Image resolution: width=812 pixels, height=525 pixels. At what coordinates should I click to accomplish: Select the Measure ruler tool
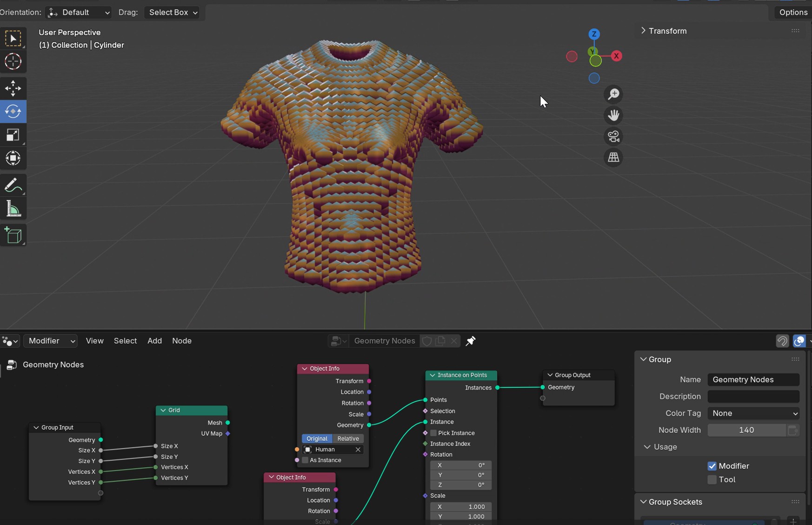13,209
